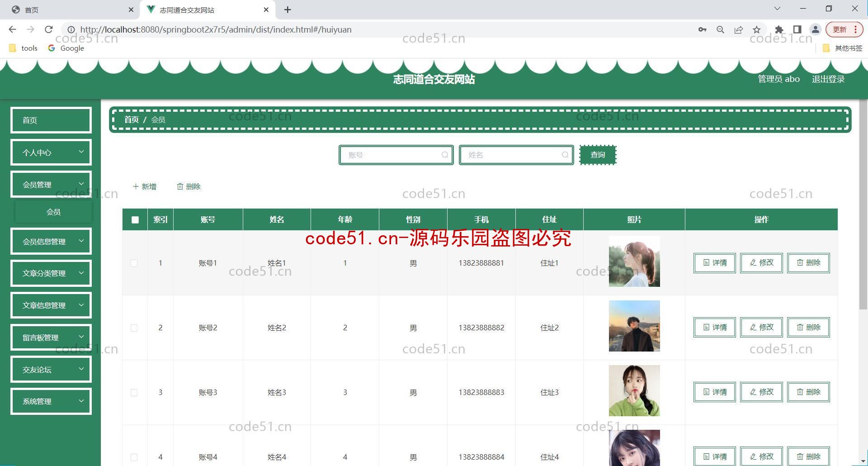This screenshot has width=868, height=466.
Task: Reload the page with refresh icon
Action: [x=48, y=29]
